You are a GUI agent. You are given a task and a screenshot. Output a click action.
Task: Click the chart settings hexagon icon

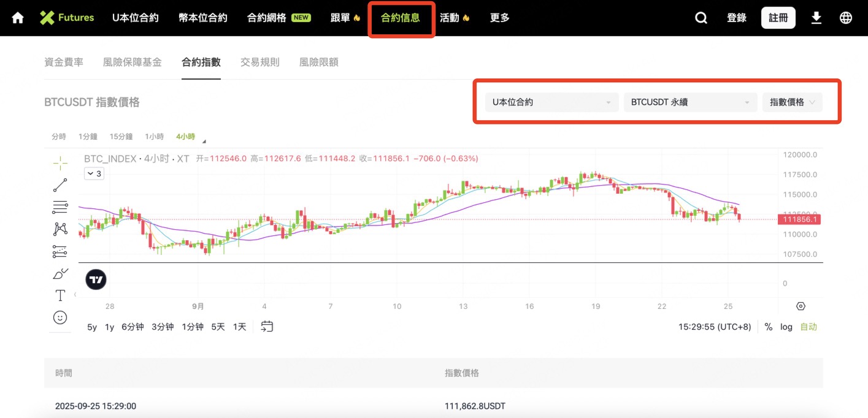[801, 306]
